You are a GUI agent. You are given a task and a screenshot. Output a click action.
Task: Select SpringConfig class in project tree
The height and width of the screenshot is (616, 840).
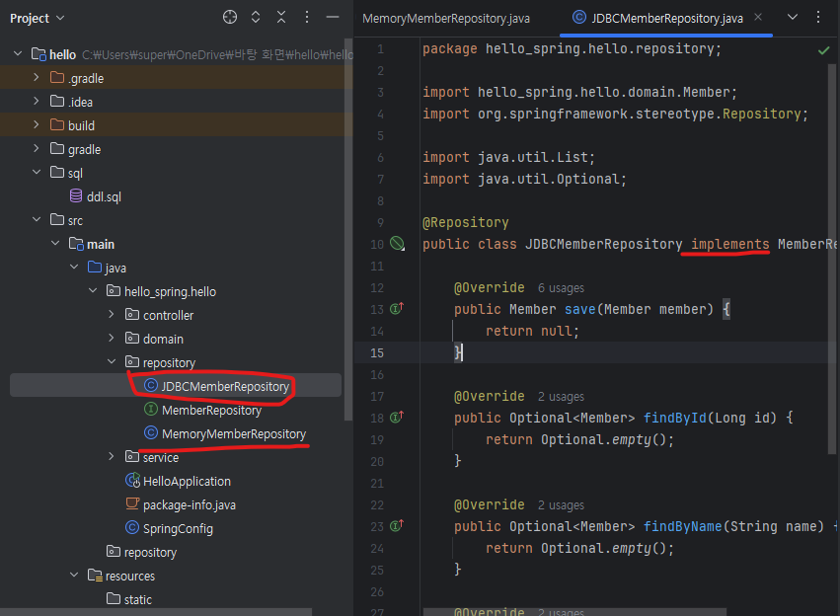click(x=177, y=528)
